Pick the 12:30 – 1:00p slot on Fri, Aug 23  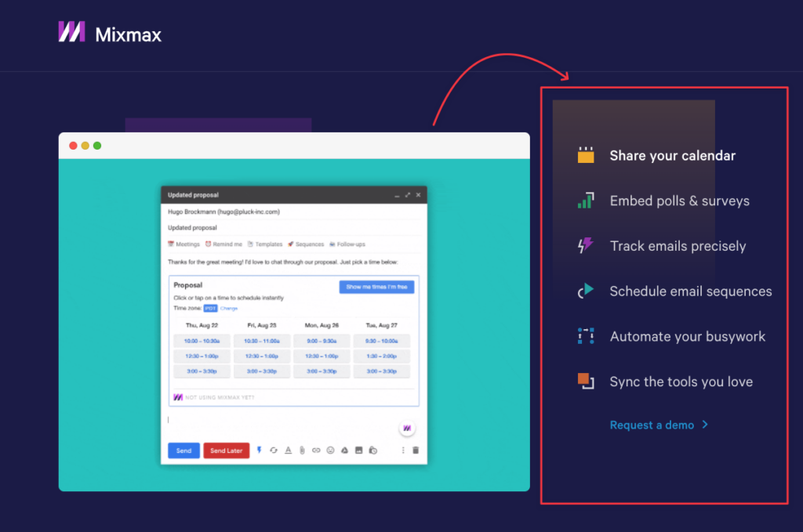[x=262, y=356]
